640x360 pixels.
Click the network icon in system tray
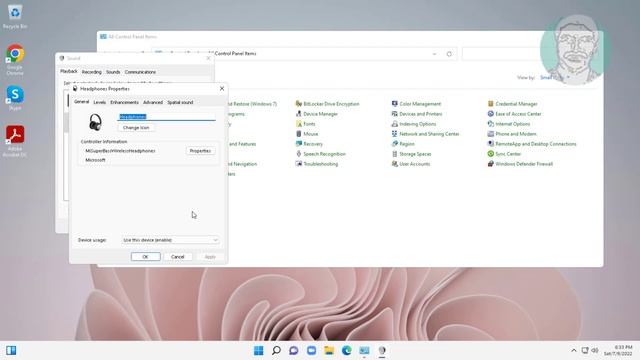(584, 351)
